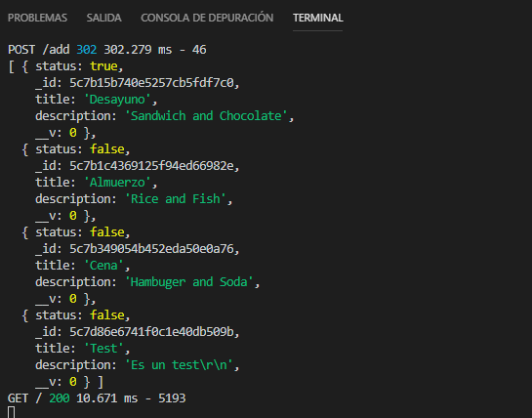Click the _id 5c7b1c4369125f94ed66982e value
Screen dimensions: 532x418
tap(151, 166)
